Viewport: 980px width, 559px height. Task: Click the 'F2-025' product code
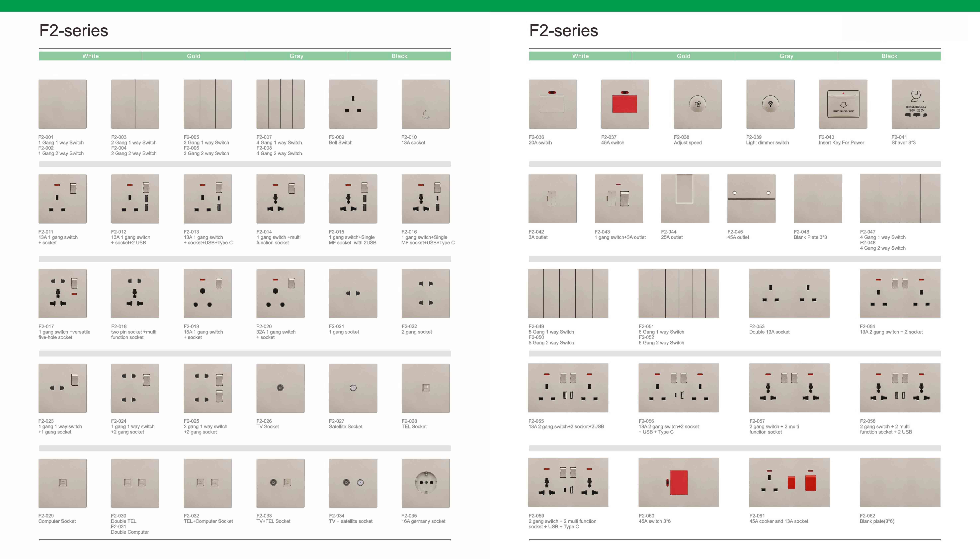click(x=191, y=421)
